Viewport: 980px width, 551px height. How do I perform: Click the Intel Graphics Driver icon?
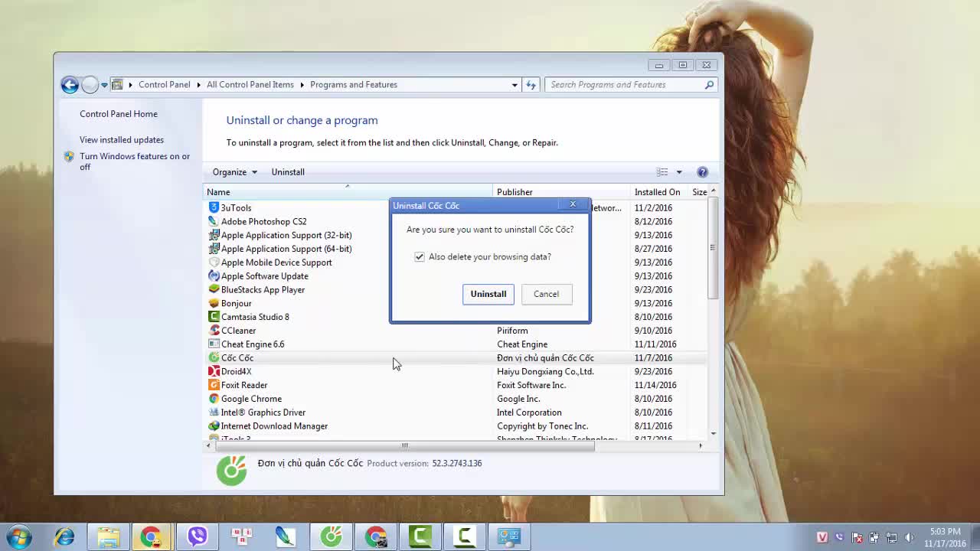coord(214,412)
